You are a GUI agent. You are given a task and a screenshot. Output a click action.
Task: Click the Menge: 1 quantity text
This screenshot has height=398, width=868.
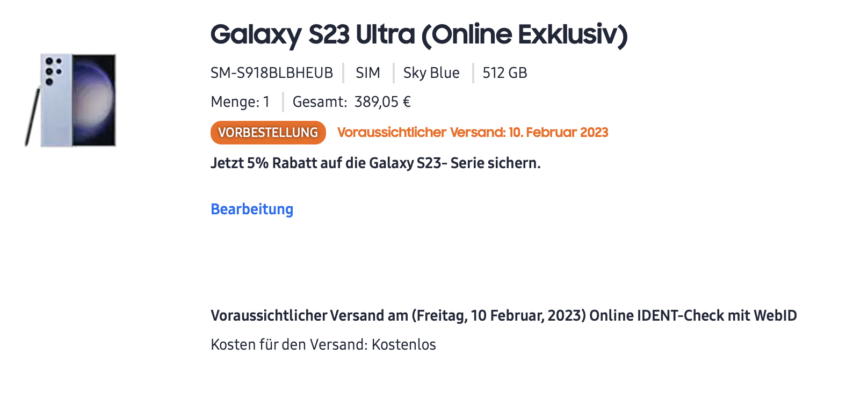(240, 102)
